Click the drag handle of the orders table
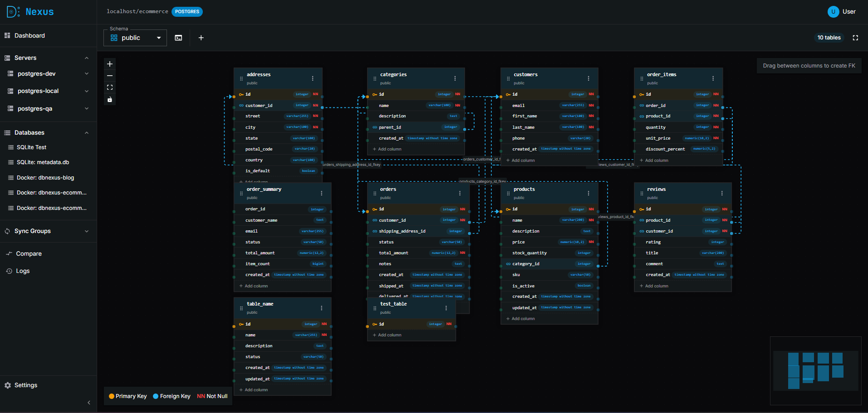The height and width of the screenshot is (413, 868). [x=375, y=193]
